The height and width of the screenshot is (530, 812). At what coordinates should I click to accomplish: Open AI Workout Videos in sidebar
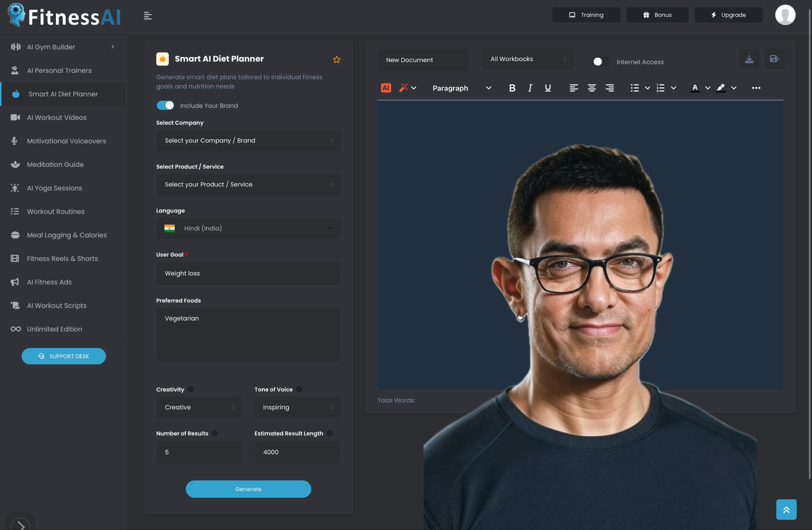click(57, 118)
